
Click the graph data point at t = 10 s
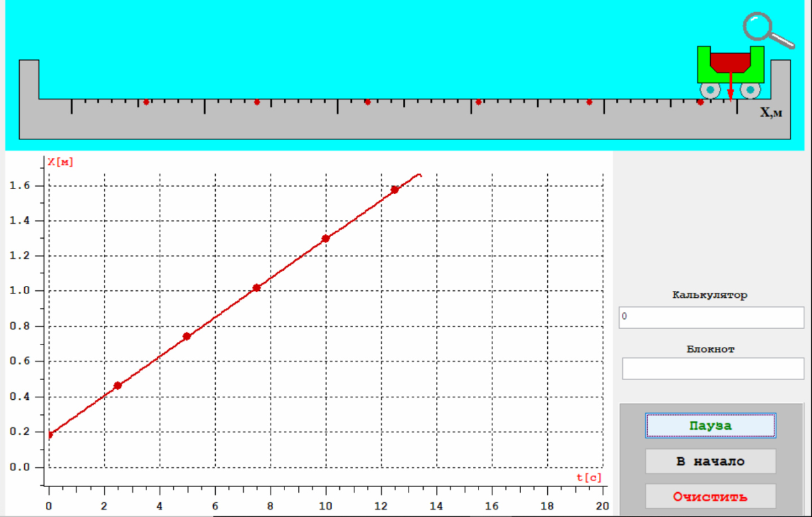click(325, 239)
